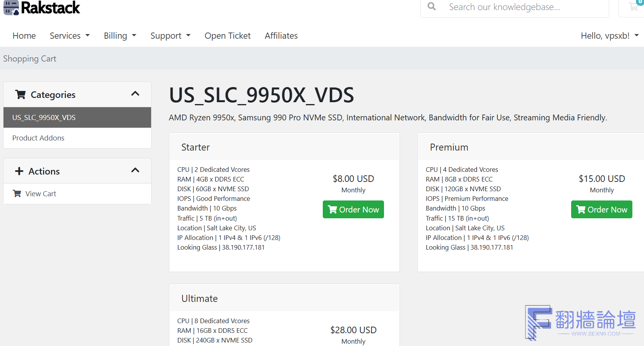The width and height of the screenshot is (644, 346).
Task: Open the Services dropdown menu
Action: pos(69,36)
